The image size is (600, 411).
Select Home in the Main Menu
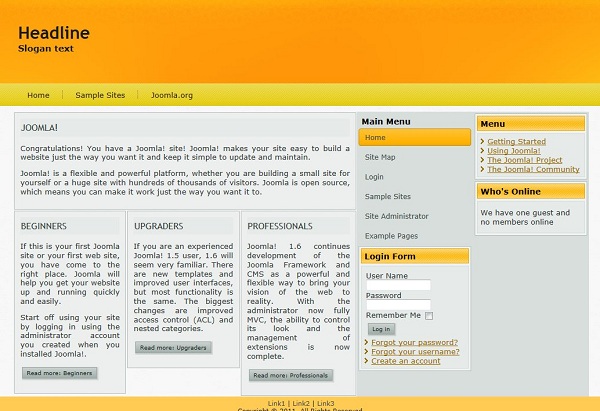415,137
